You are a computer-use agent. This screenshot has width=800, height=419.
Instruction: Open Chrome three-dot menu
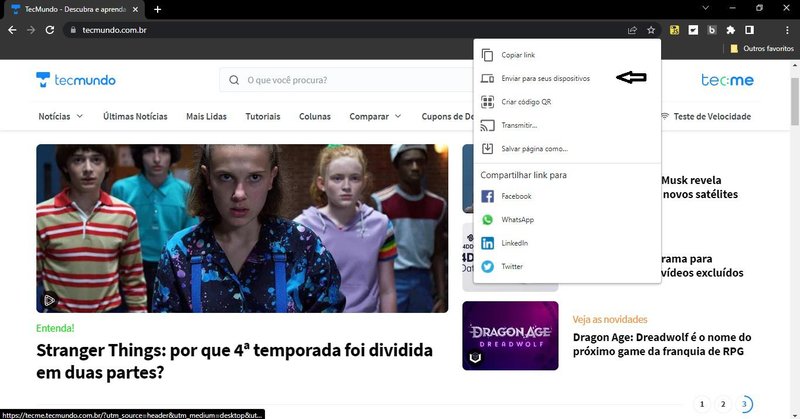[x=788, y=30]
